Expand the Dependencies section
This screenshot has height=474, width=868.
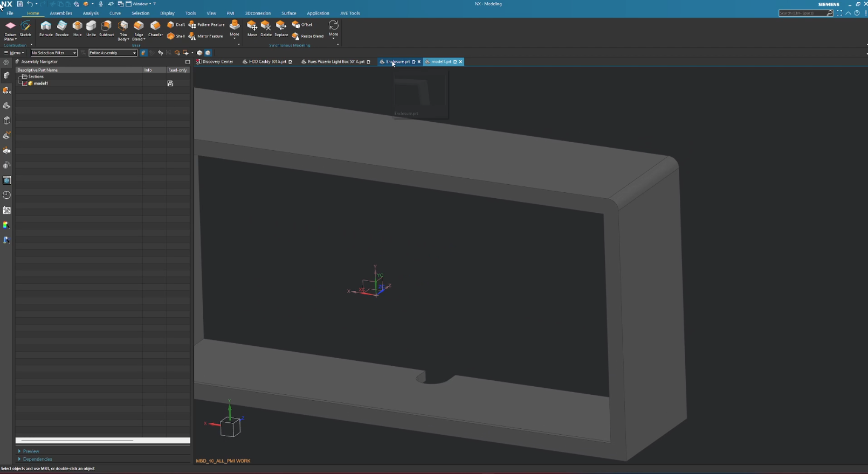pyautogui.click(x=35, y=459)
